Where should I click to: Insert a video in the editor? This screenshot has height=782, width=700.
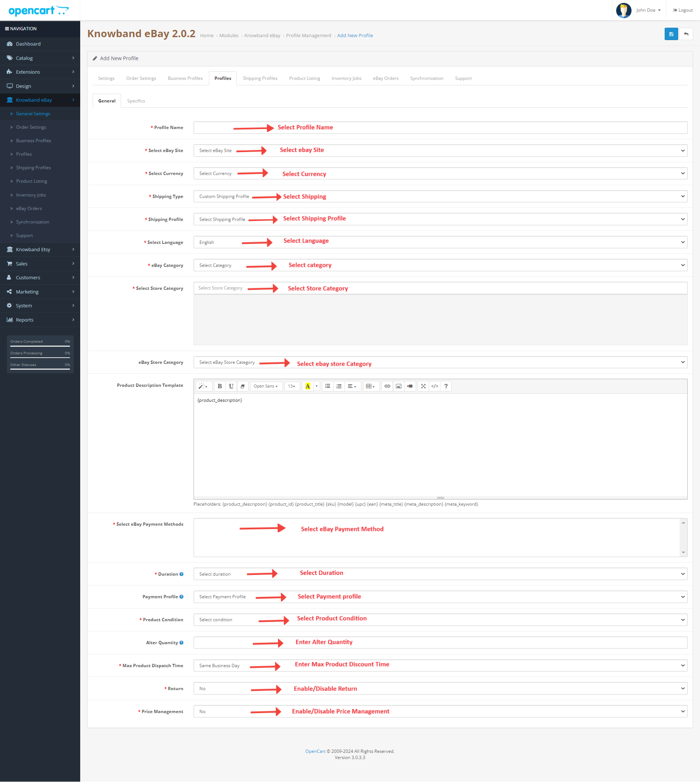[x=410, y=386]
